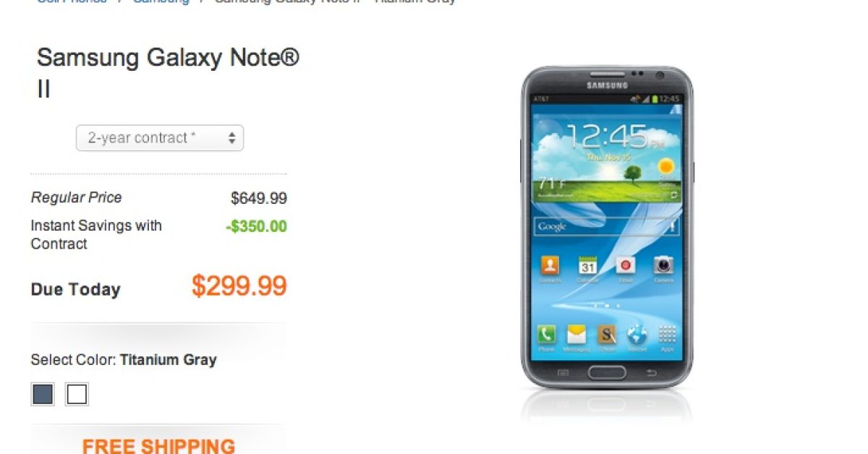This screenshot has width=868, height=454.
Task: Click the weather widget on phone screen
Action: pos(606,160)
